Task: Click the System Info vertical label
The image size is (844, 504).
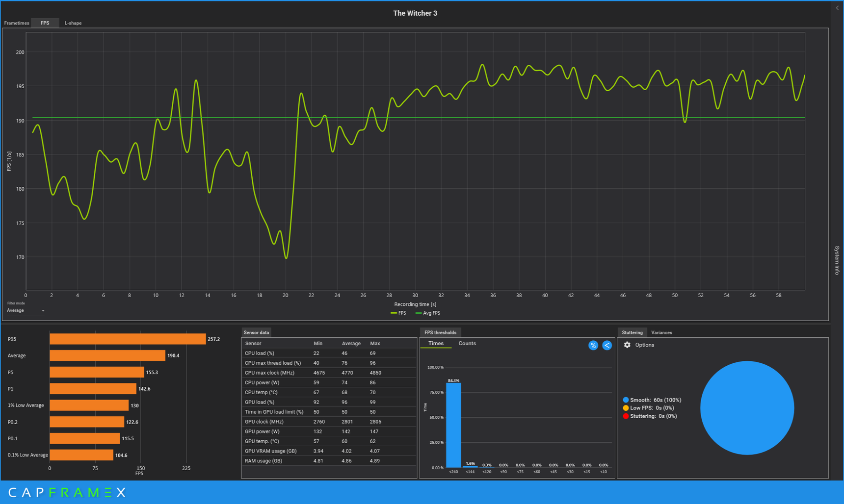Action: click(x=837, y=260)
